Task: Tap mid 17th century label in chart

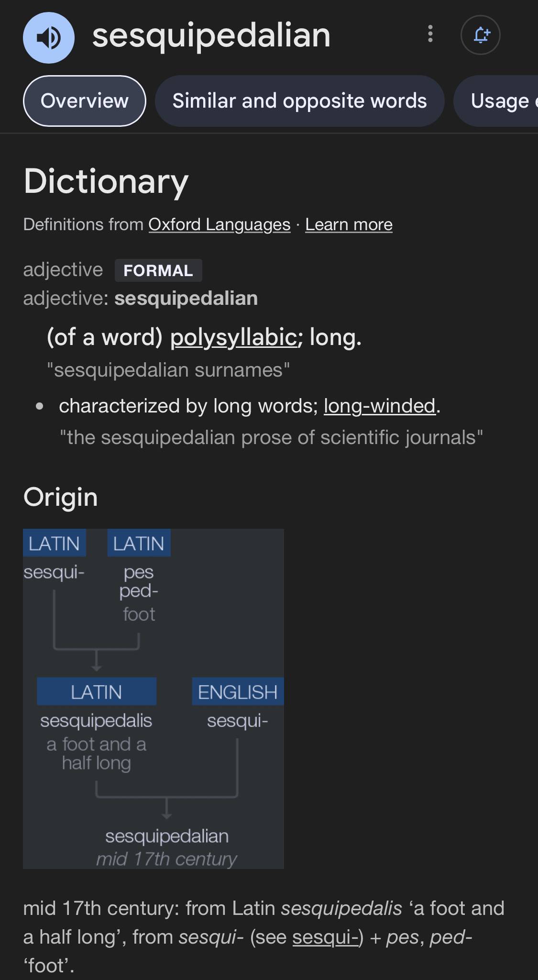Action: 166,859
